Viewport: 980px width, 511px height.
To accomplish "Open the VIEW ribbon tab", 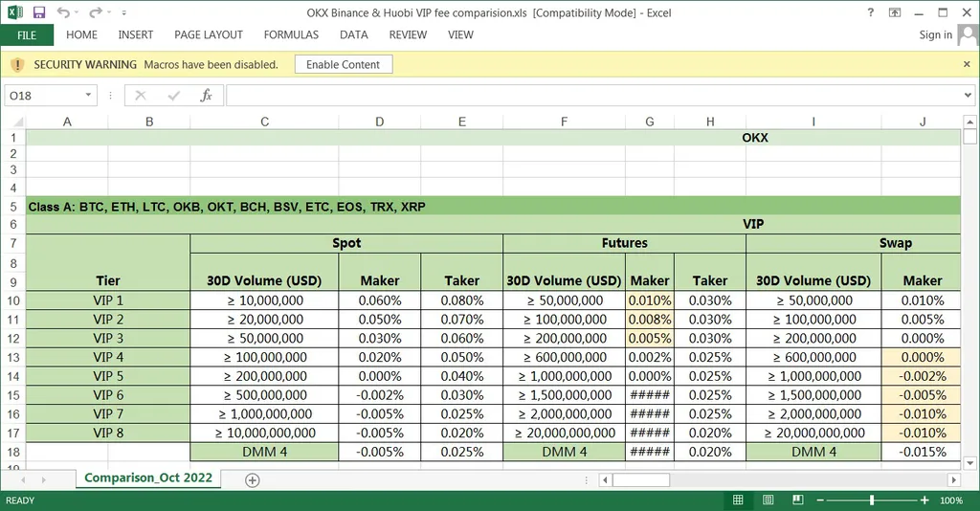I will (x=460, y=35).
